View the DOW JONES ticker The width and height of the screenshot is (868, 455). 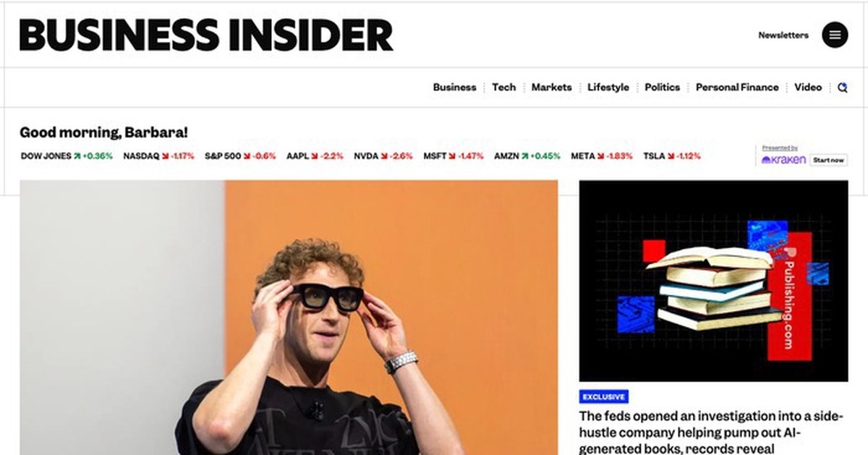pyautogui.click(x=67, y=156)
